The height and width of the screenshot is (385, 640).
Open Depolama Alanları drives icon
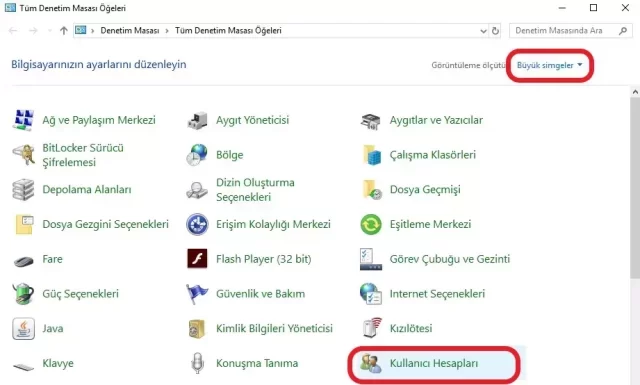[23, 189]
